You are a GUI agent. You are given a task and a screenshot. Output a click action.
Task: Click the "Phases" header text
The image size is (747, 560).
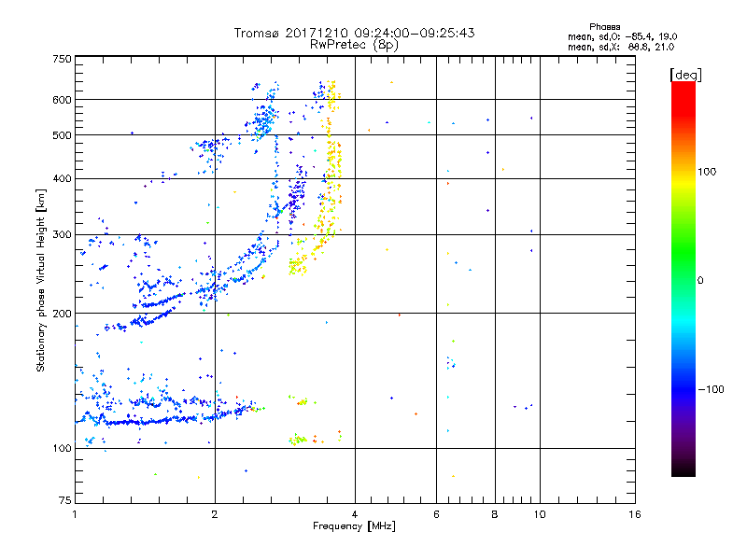click(x=604, y=27)
